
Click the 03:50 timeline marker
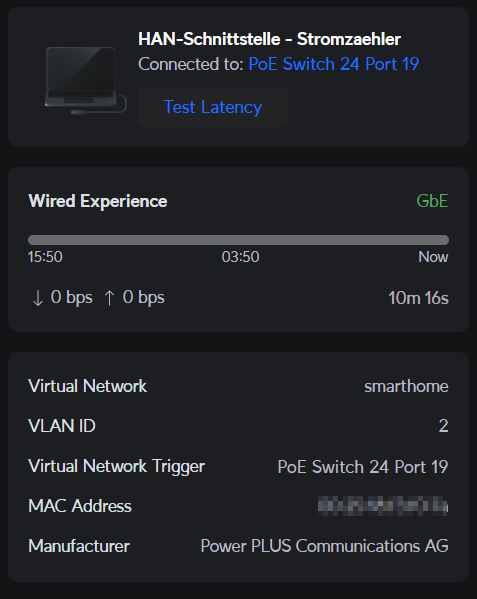click(x=241, y=257)
